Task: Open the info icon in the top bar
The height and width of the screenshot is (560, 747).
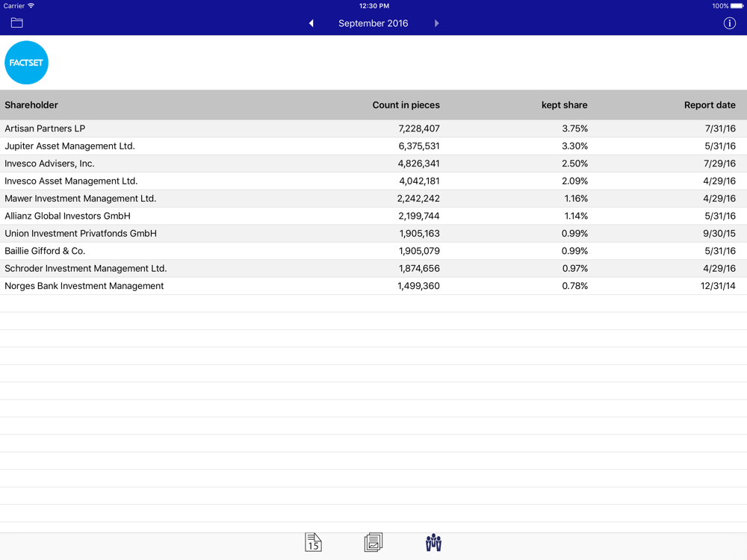Action: 729,23
